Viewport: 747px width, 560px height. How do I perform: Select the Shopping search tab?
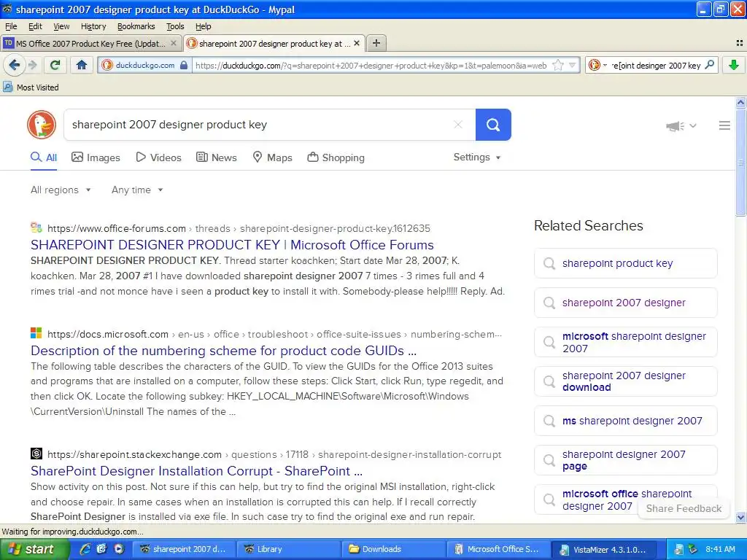click(x=336, y=157)
